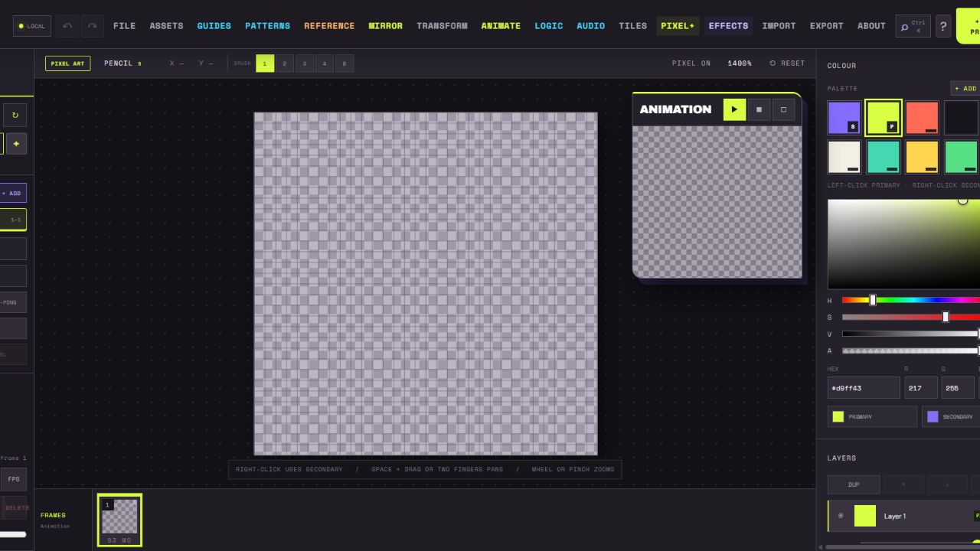
Task: Click the hex colour input field
Action: (x=864, y=388)
